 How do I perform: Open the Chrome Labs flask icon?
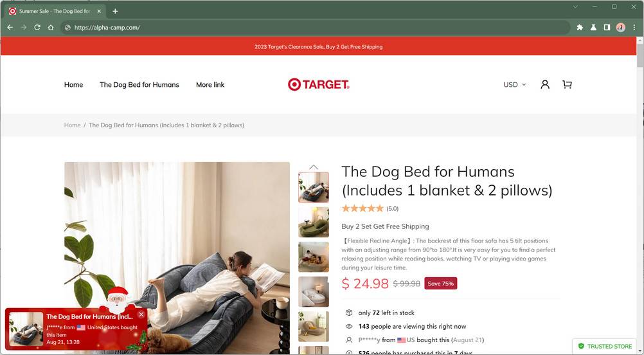[593, 28]
